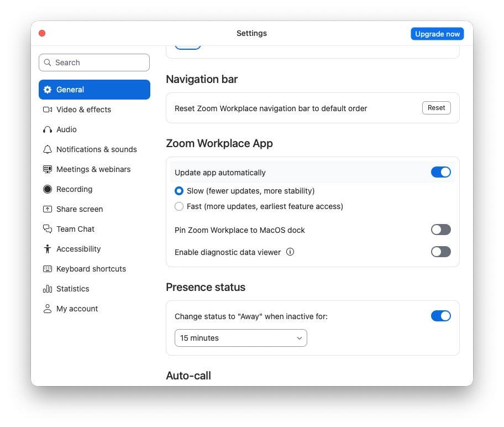This screenshot has height=427, width=504.
Task: Click 'Change status to Away' label
Action: tap(251, 316)
